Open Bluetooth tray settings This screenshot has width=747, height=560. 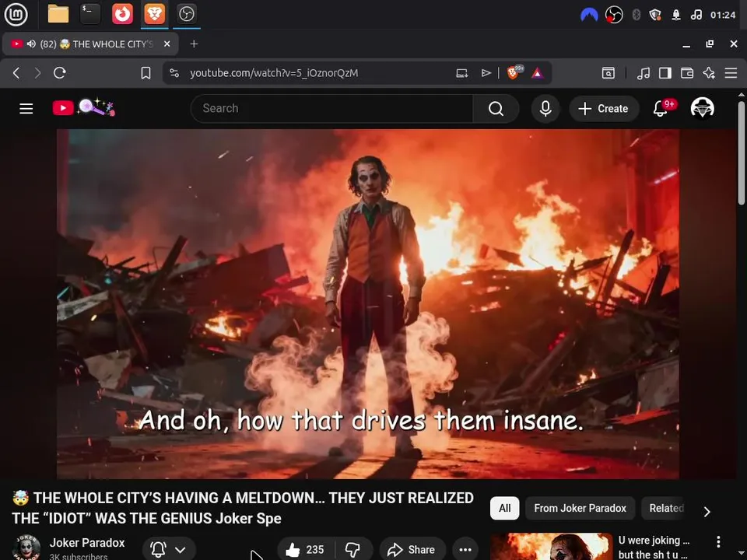[636, 16]
